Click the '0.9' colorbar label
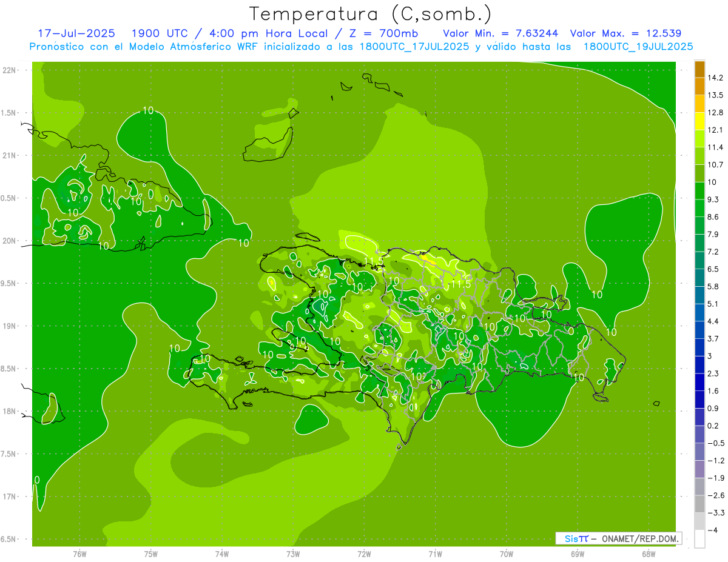The height and width of the screenshot is (562, 728). pyautogui.click(x=713, y=409)
